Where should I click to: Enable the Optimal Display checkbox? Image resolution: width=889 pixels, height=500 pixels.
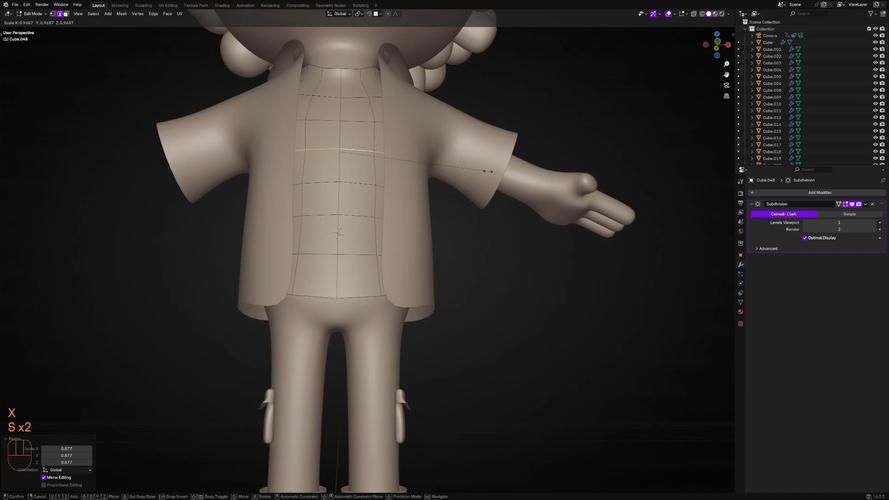[804, 238]
